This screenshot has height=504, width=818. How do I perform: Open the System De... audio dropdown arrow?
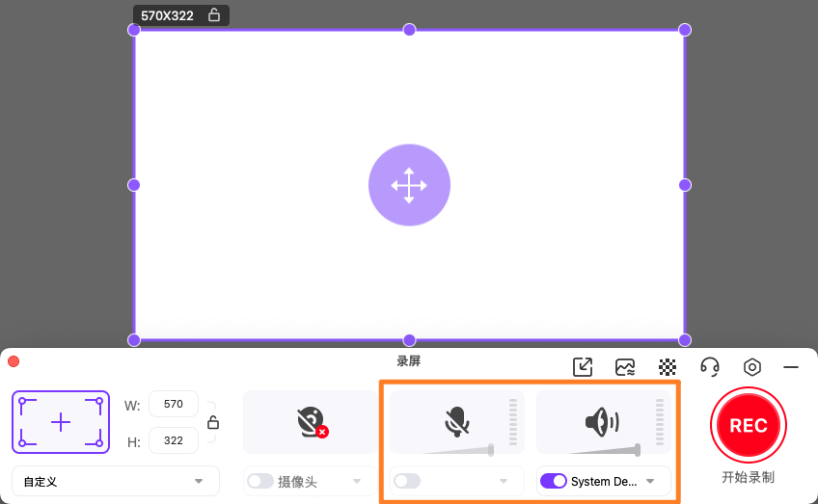pyautogui.click(x=650, y=481)
